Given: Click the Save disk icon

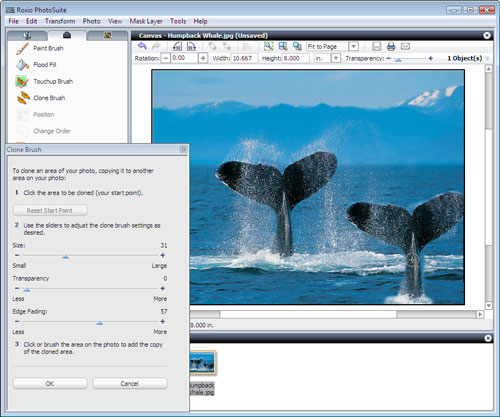Looking at the screenshot, I should tap(377, 46).
